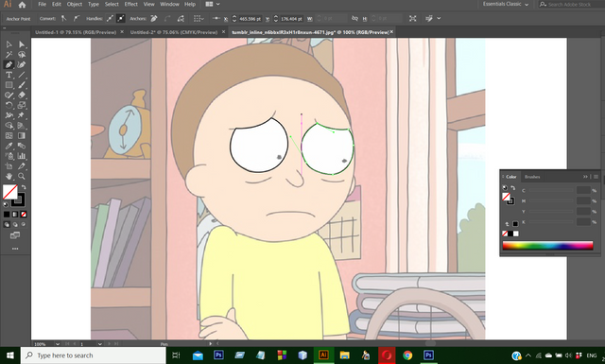Select the Rotate tool
Screen dimensions: 605x364
[9, 105]
